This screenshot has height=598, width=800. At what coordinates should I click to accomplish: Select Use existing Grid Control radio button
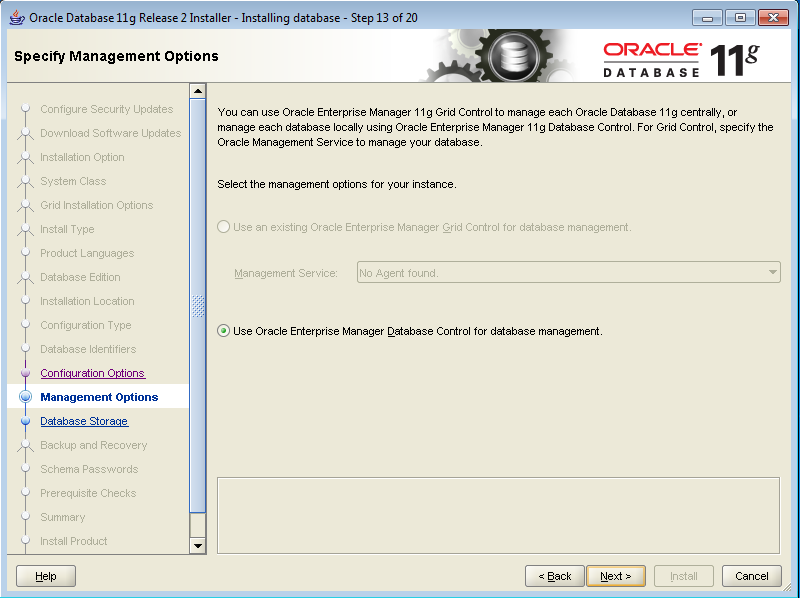click(x=223, y=227)
